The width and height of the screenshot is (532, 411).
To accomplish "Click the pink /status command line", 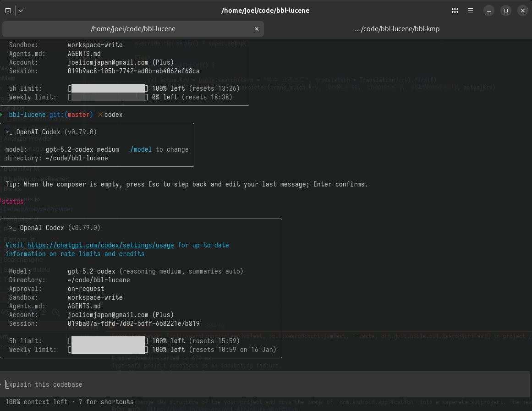I will [x=12, y=202].
